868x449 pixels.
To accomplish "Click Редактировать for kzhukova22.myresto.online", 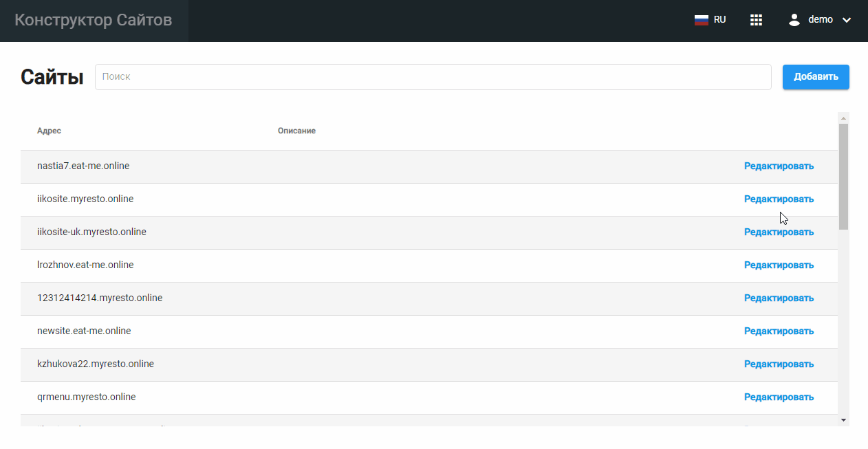I will click(x=779, y=364).
